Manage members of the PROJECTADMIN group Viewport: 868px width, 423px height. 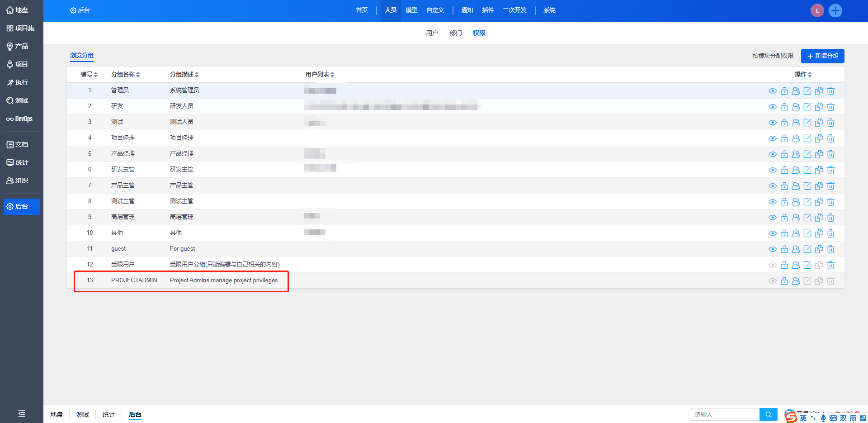coord(796,281)
